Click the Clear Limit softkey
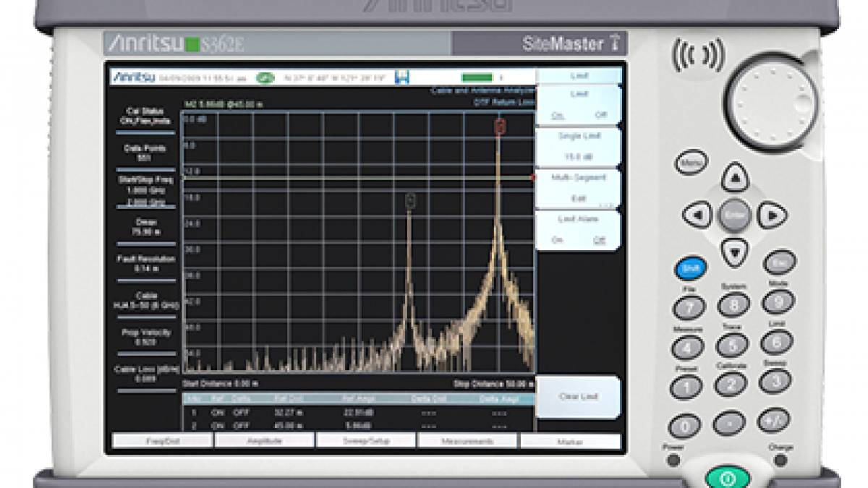This screenshot has width=868, height=488. 579,397
